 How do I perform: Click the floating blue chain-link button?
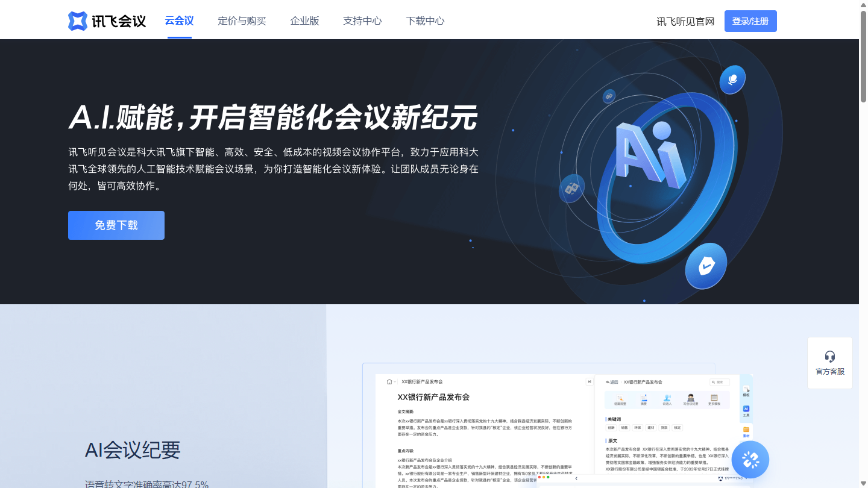[x=750, y=460]
